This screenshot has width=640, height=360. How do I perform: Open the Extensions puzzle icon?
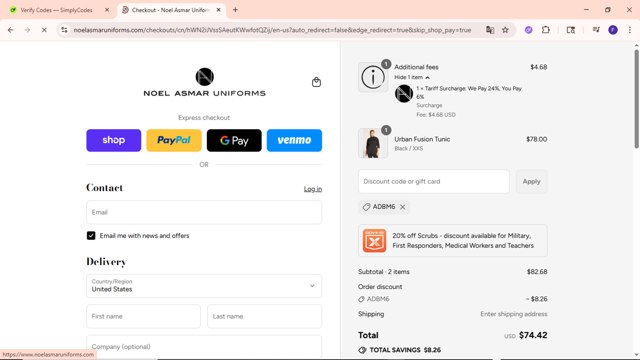546,30
